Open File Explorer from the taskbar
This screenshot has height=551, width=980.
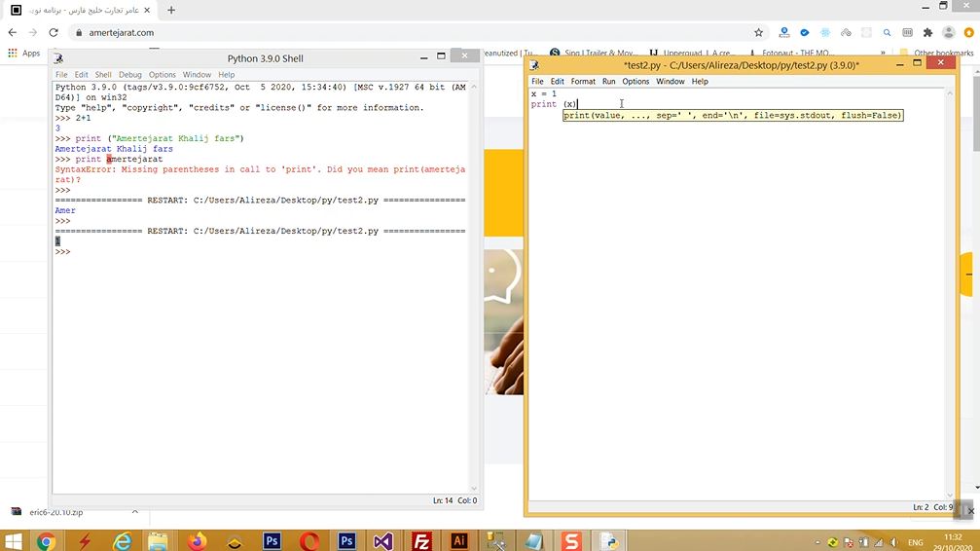point(158,541)
